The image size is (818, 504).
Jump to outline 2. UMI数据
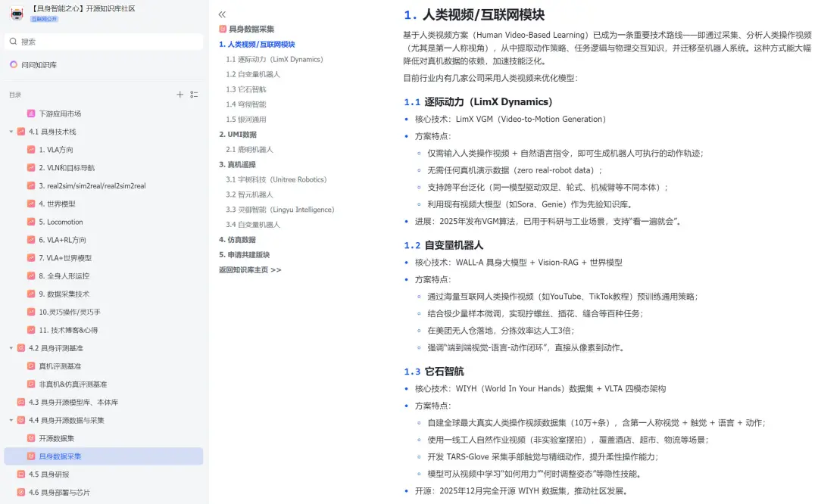click(x=237, y=135)
